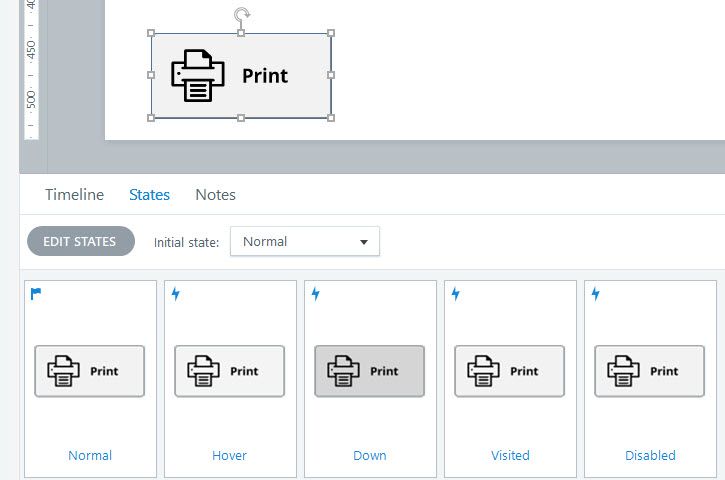
Task: Click the printer icon on the slide button
Action: (198, 76)
